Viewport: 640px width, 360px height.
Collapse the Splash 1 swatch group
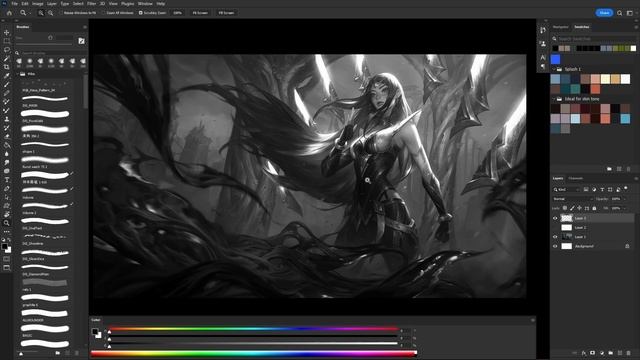click(x=554, y=69)
